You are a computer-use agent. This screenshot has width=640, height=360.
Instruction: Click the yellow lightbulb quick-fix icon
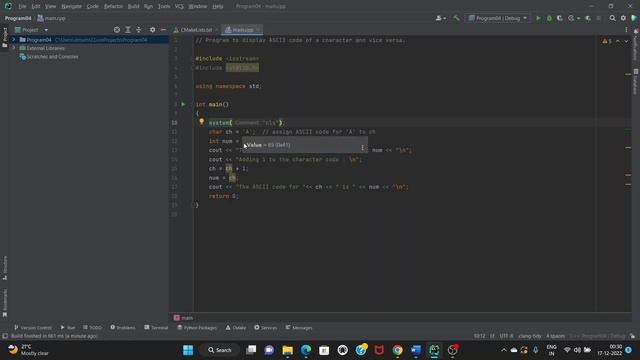click(x=201, y=122)
